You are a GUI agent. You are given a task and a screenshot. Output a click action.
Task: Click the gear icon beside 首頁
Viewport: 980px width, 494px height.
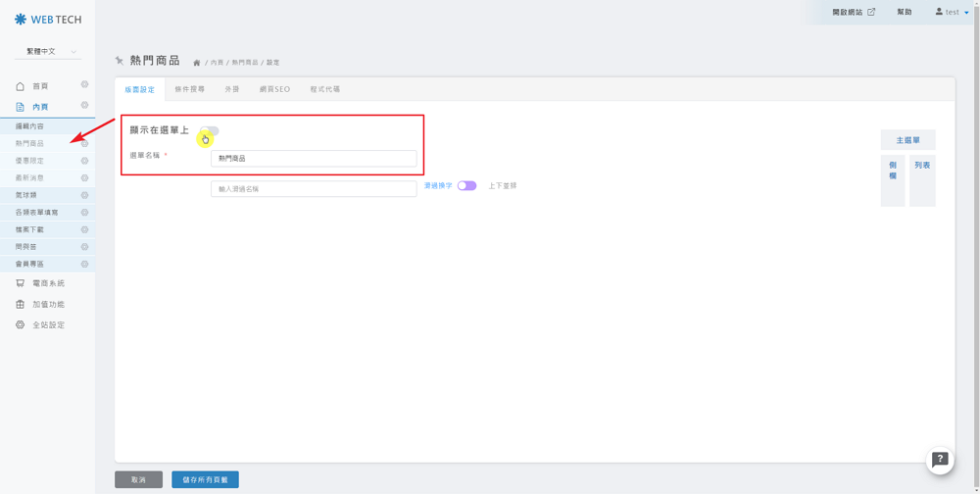[x=84, y=85]
